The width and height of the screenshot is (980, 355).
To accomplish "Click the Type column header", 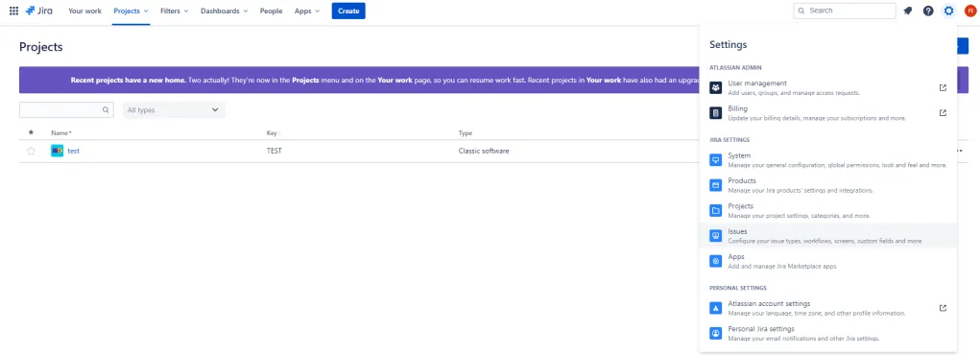I will [465, 133].
